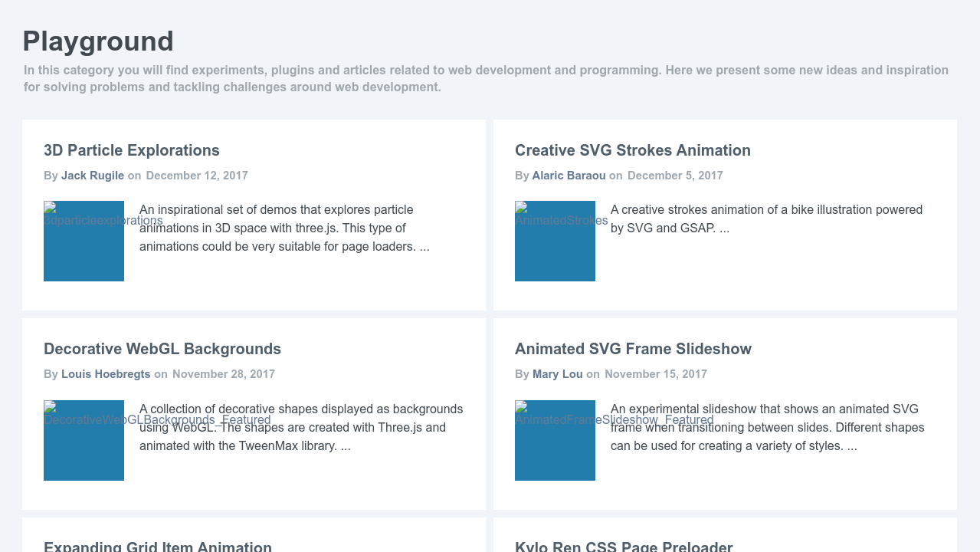Click the Animated Strokes thumbnail image
The height and width of the screenshot is (552, 980).
(x=555, y=241)
